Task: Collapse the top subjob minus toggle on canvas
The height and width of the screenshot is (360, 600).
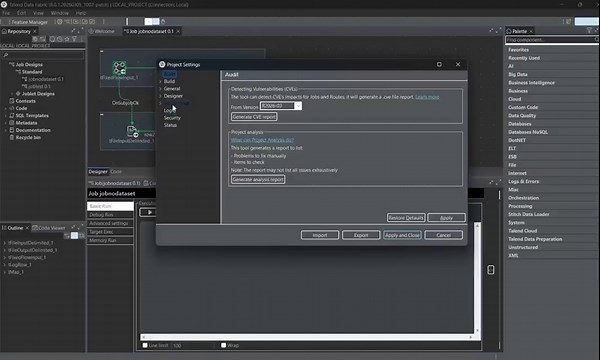Action: pos(102,51)
